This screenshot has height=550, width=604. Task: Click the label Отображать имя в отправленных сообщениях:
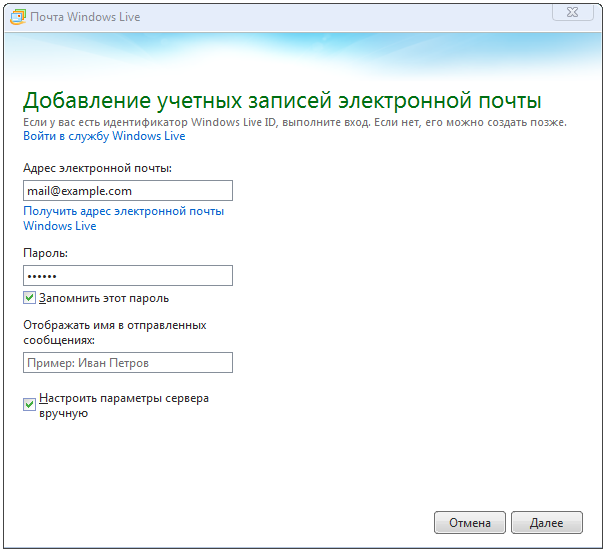115,333
